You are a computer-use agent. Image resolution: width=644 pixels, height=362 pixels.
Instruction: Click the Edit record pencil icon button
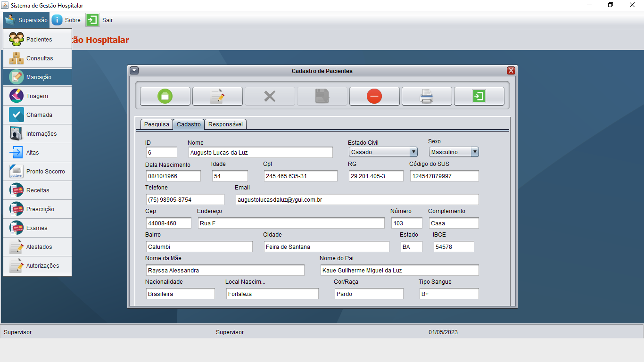[x=217, y=96]
